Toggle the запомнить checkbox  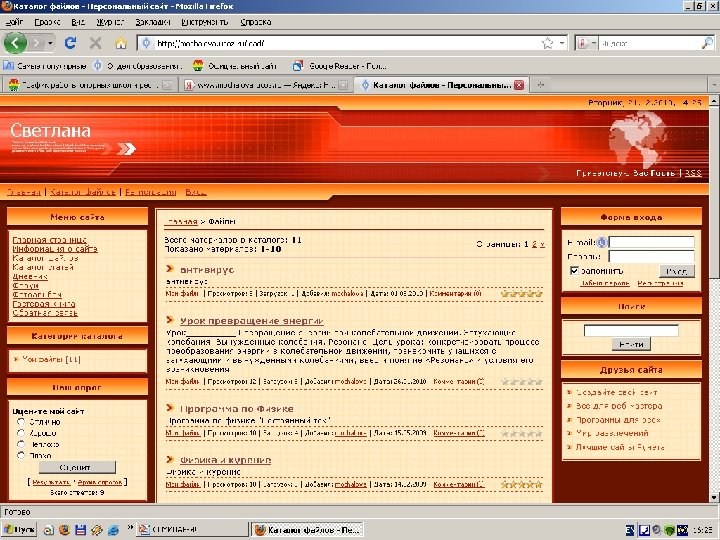[574, 270]
